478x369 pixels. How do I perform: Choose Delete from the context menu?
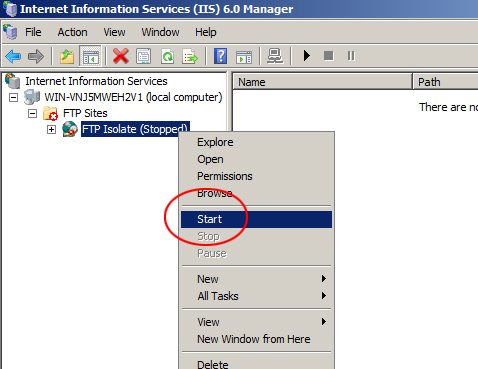click(257, 364)
